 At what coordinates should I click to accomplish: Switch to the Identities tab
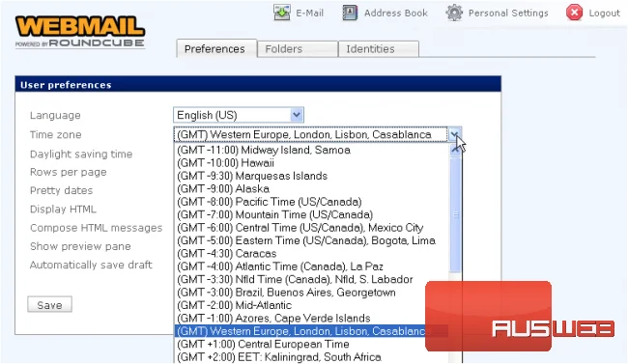coord(379,49)
